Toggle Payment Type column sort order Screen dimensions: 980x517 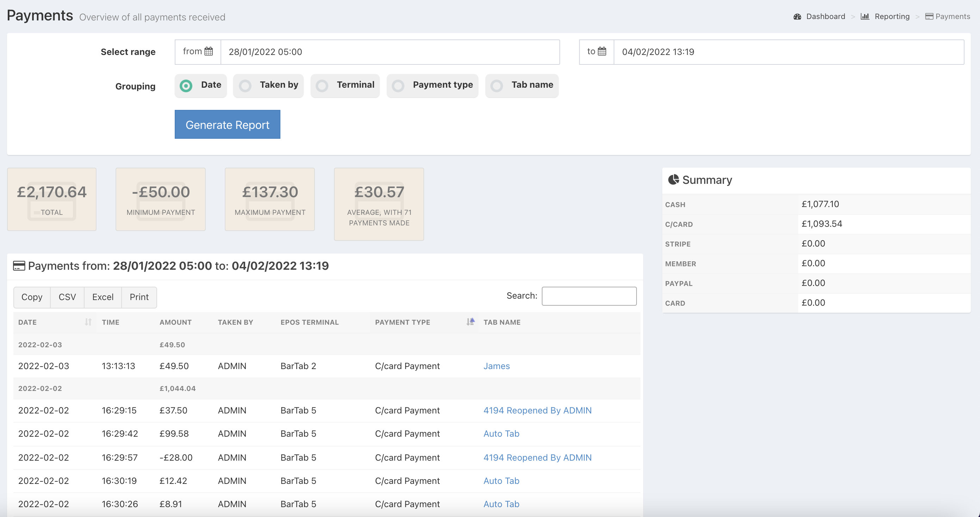(x=470, y=322)
